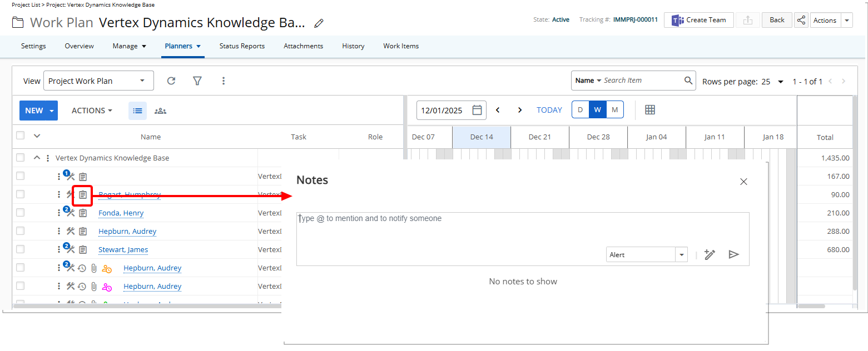Open the filter funnel icon
This screenshot has height=351, width=868.
pyautogui.click(x=197, y=81)
